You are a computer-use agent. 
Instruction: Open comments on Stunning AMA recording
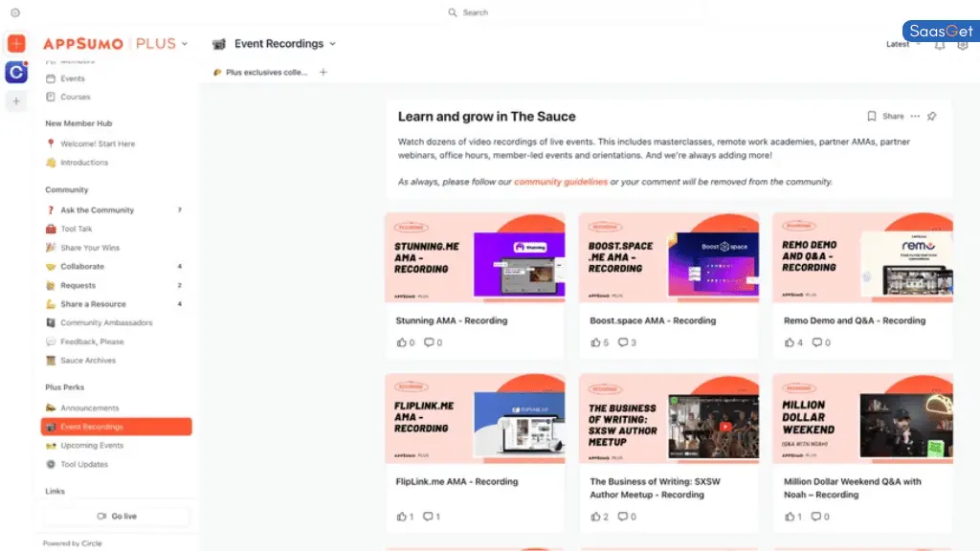[x=429, y=342]
